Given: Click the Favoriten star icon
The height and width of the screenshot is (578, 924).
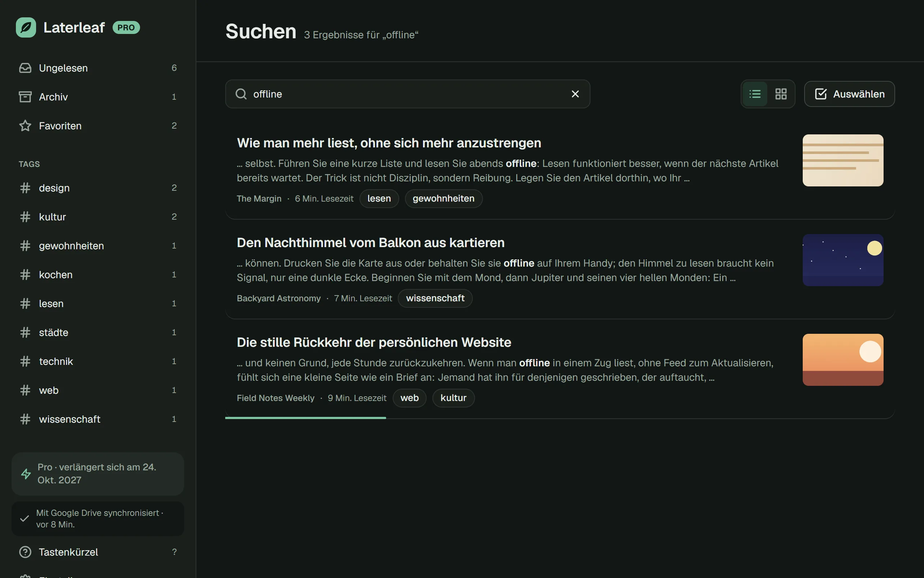Looking at the screenshot, I should [25, 126].
